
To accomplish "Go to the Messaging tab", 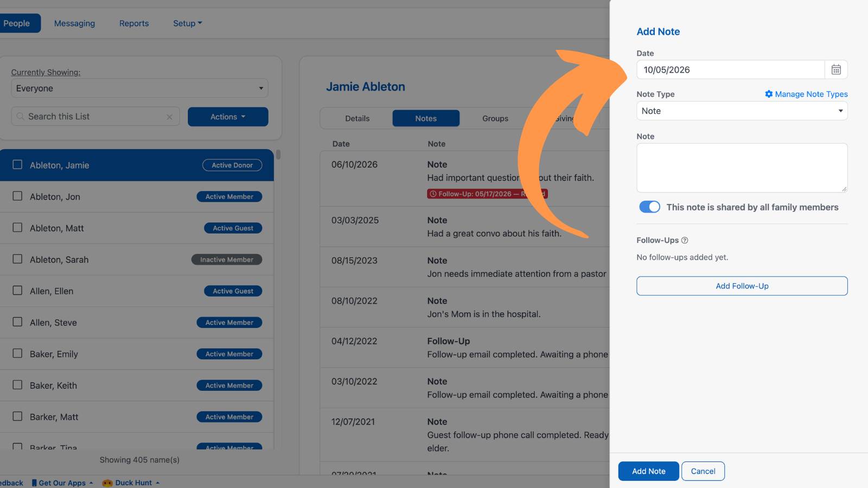I will tap(74, 23).
